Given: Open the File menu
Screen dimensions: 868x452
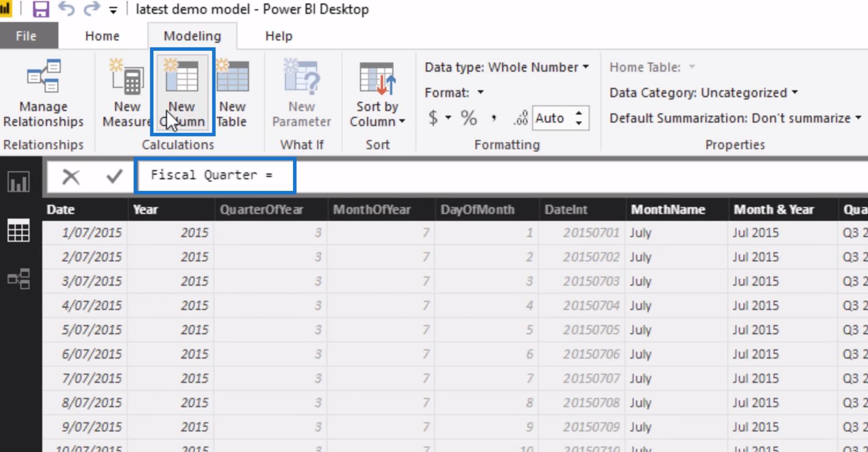Looking at the screenshot, I should (x=26, y=36).
